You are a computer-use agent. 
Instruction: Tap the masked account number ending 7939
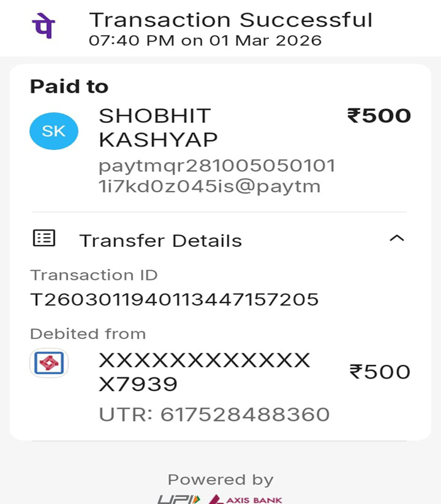click(204, 372)
